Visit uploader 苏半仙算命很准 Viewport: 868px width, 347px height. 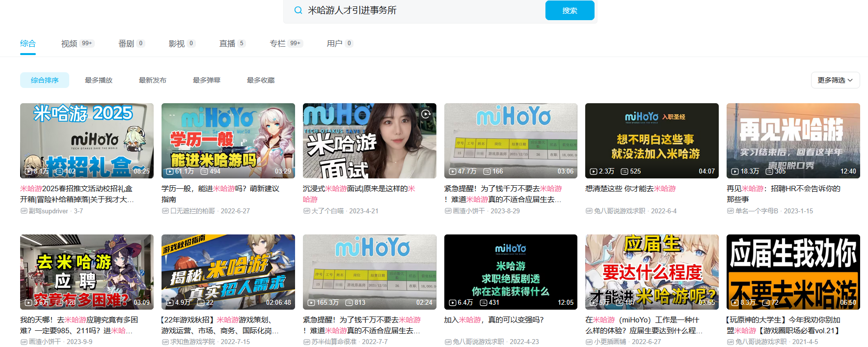334,342
